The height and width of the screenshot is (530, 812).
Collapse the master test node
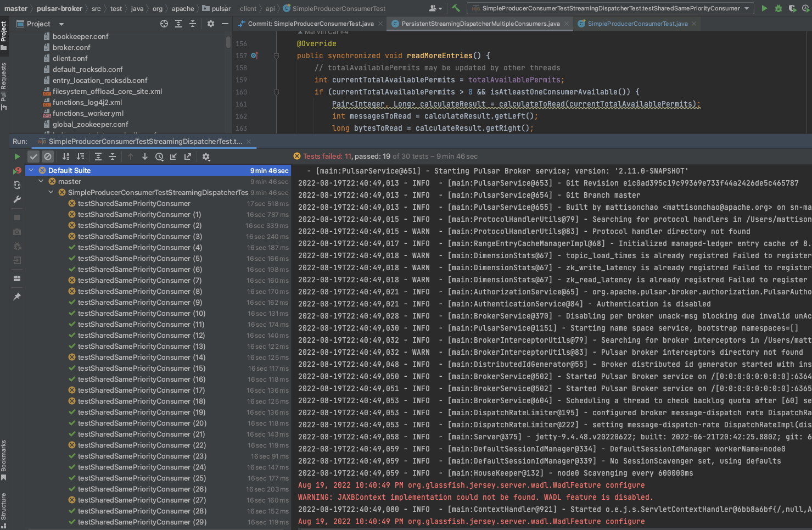(x=41, y=181)
